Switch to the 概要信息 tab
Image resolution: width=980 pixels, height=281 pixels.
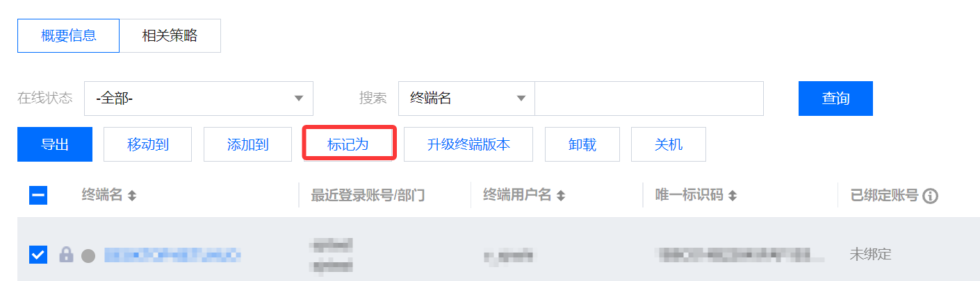(68, 36)
